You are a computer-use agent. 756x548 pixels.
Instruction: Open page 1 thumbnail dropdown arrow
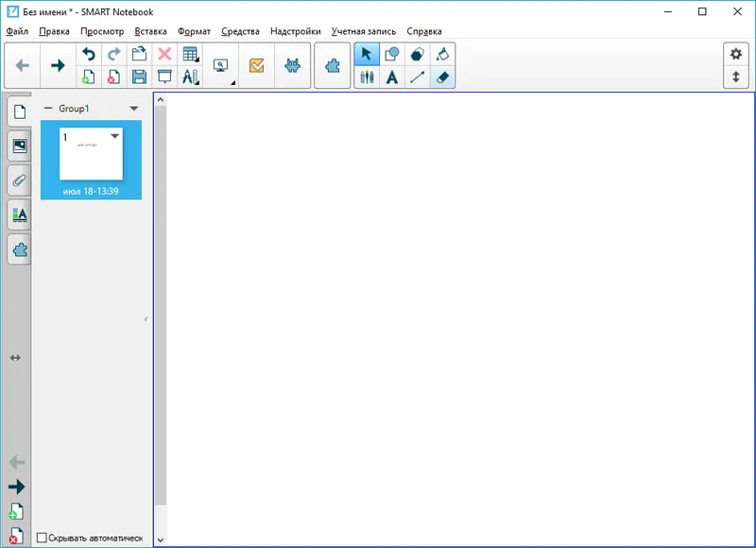(x=115, y=137)
